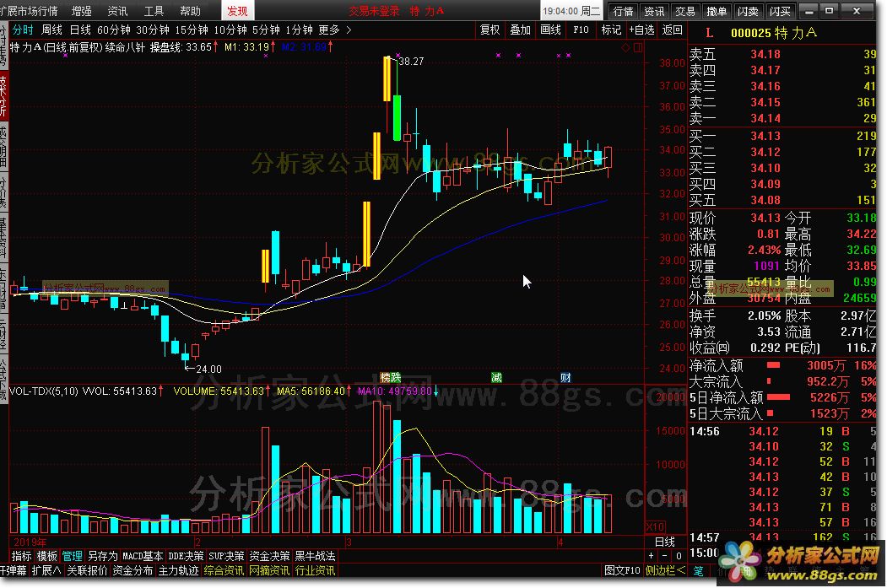
Task: Click the split-panel square icon above price axis
Action: [638, 48]
